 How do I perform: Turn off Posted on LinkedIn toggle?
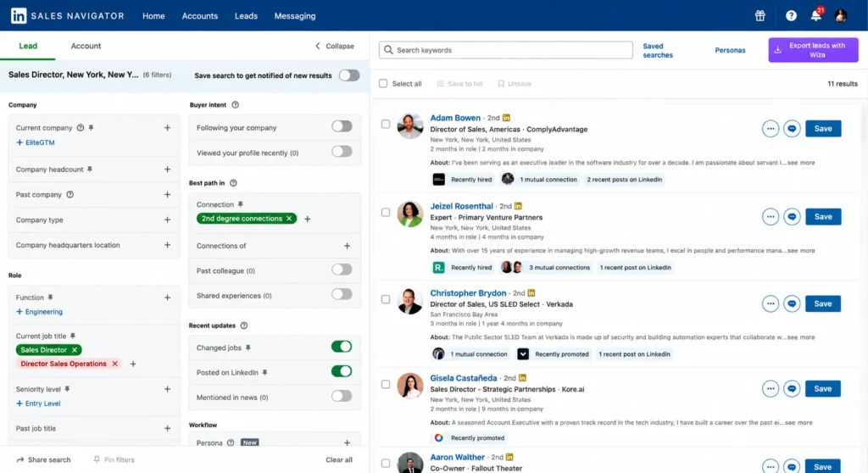click(x=342, y=371)
